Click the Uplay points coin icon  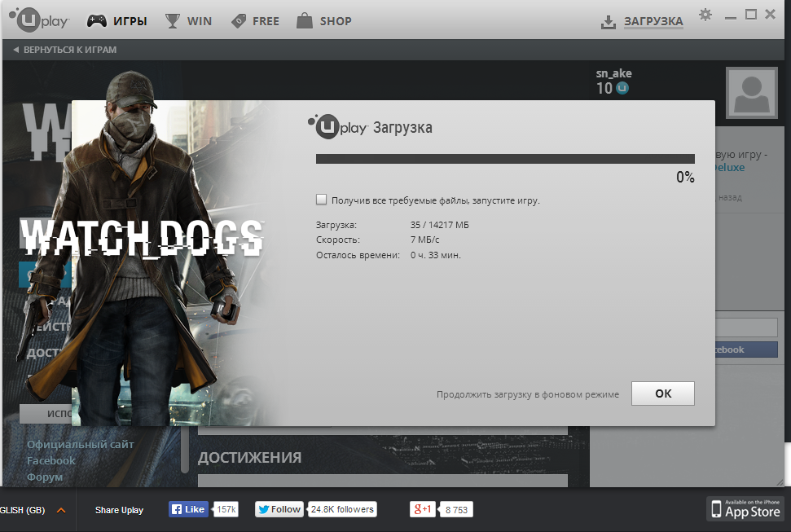[623, 88]
